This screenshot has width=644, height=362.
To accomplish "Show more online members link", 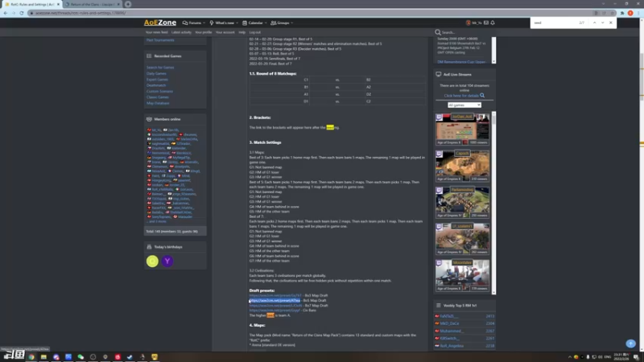I will pyautogui.click(x=156, y=222).
